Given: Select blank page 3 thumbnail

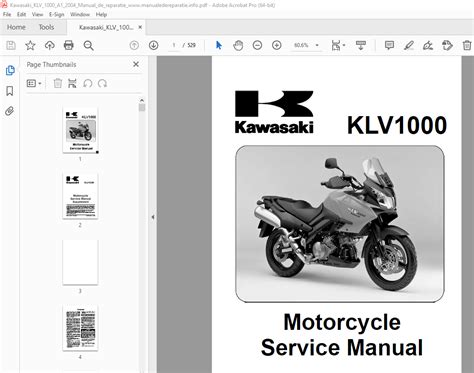Looking at the screenshot, I should tap(80, 262).
